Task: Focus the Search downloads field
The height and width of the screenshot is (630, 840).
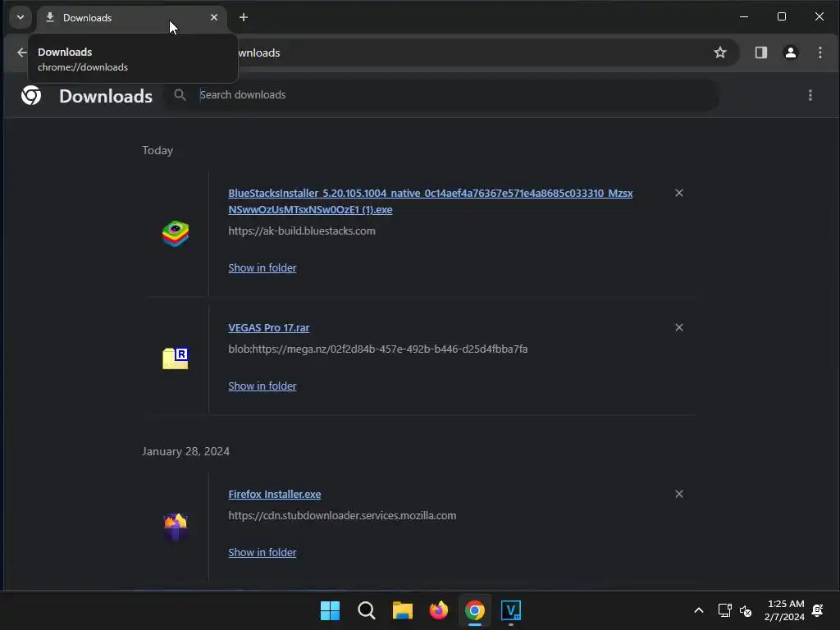Action: click(441, 95)
